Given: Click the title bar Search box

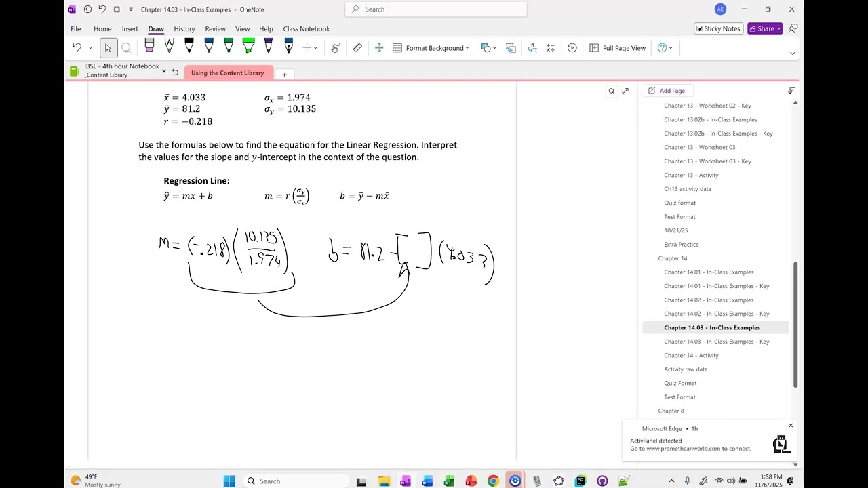Looking at the screenshot, I should pyautogui.click(x=436, y=9).
